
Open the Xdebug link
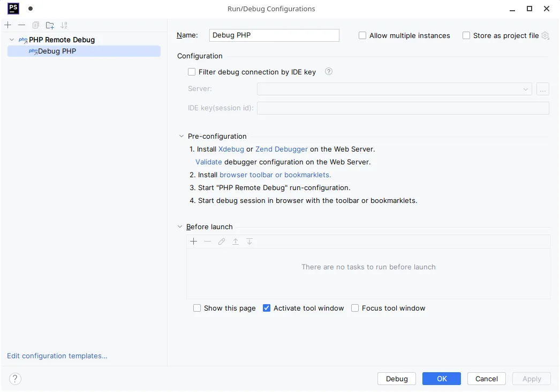231,149
